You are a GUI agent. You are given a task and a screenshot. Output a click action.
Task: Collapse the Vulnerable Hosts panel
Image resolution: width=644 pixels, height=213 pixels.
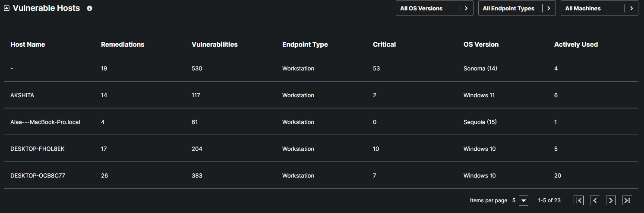tap(6, 8)
